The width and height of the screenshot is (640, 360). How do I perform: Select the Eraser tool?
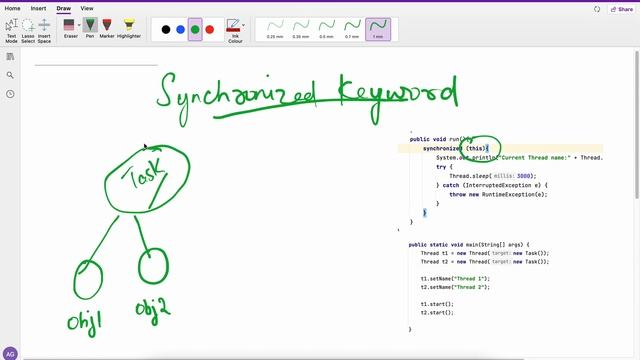(69, 29)
